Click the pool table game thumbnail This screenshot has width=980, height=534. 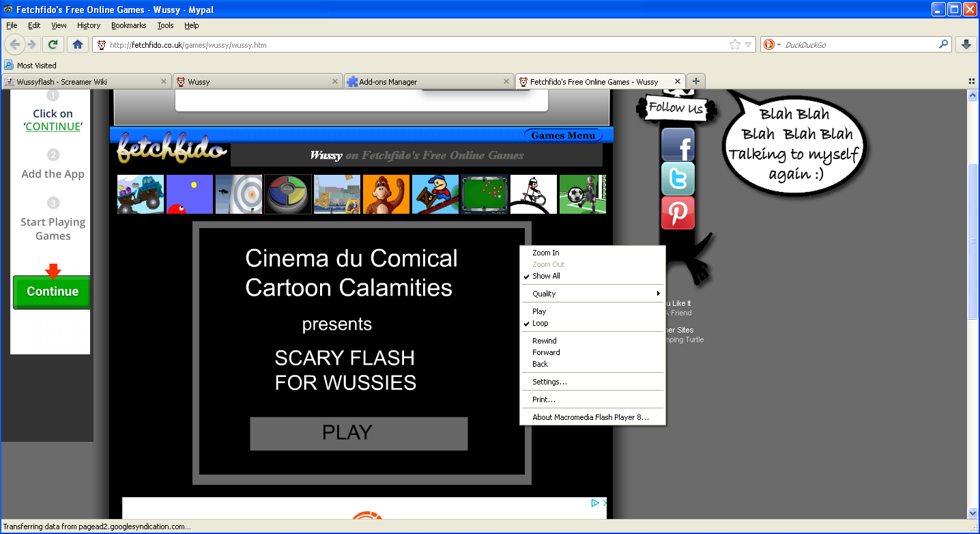[x=485, y=195]
